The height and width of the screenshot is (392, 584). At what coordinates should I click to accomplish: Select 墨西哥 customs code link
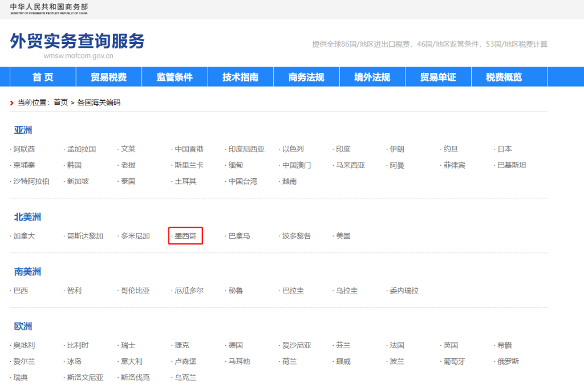[x=185, y=235]
